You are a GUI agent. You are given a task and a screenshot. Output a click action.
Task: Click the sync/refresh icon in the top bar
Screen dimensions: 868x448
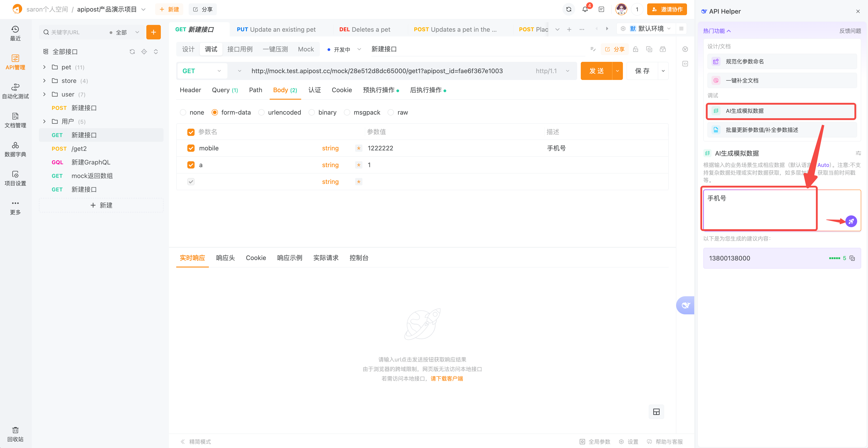pyautogui.click(x=569, y=9)
